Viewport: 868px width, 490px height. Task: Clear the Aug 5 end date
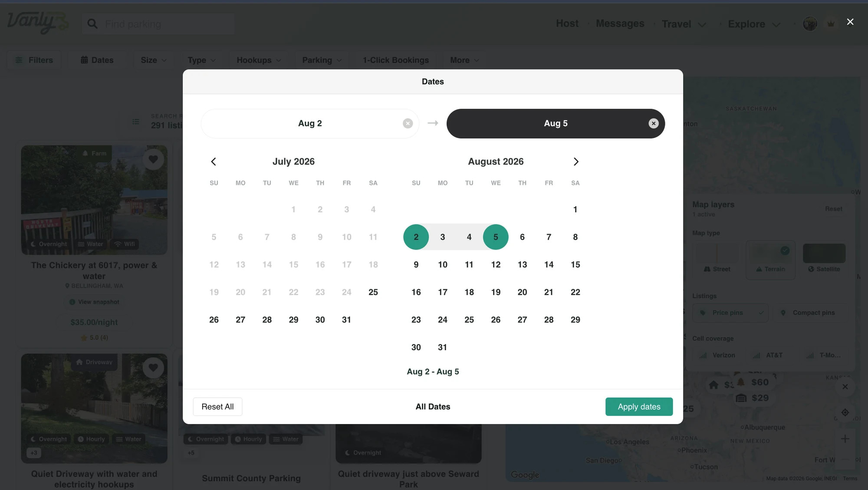click(653, 124)
